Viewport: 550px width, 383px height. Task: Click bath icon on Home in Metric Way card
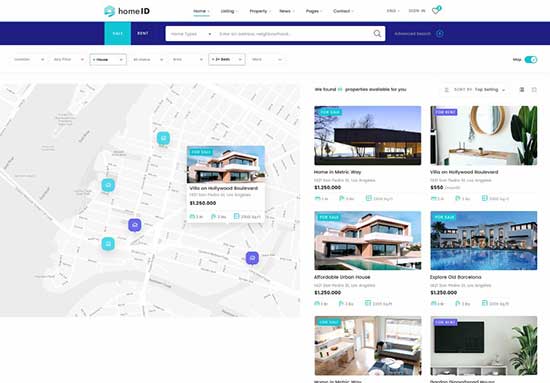(x=342, y=199)
